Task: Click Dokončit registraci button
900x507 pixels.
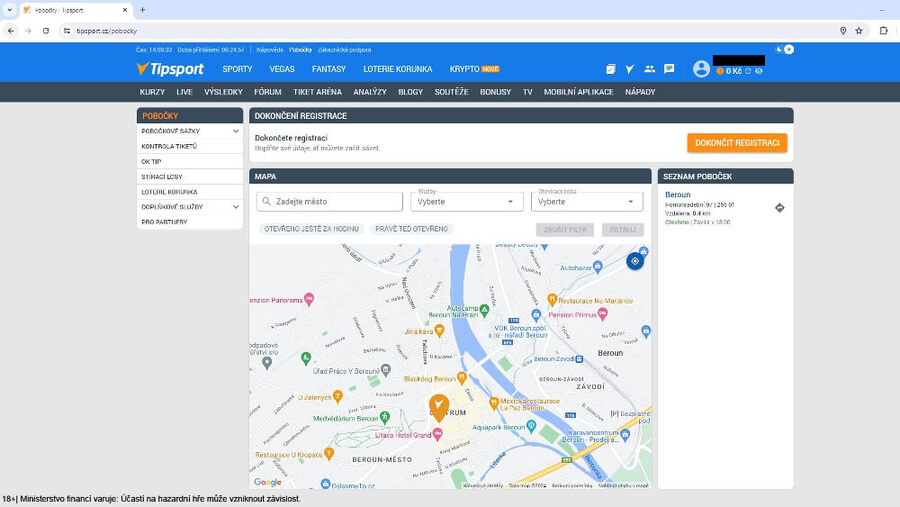Action: point(737,143)
